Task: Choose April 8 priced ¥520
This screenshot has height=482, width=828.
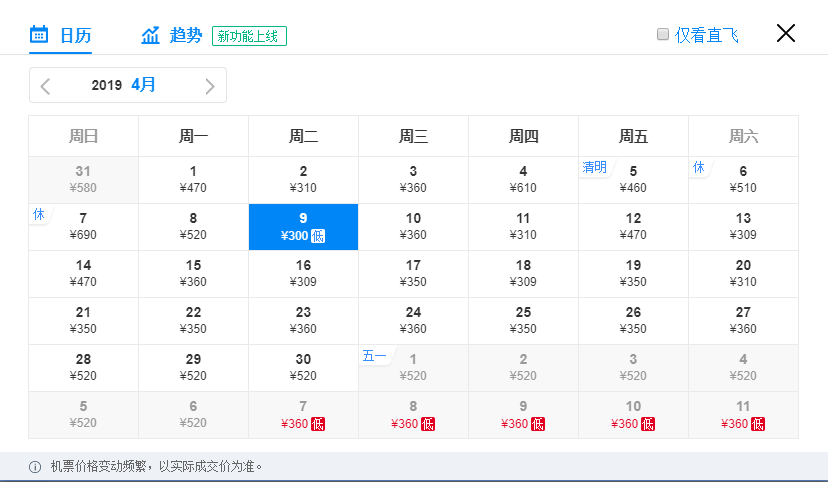Action: coord(193,227)
